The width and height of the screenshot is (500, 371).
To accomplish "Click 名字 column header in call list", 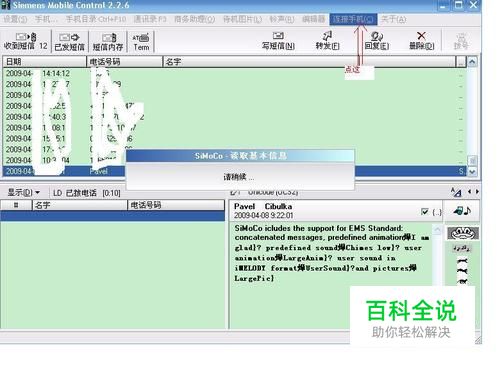I will [79, 205].
